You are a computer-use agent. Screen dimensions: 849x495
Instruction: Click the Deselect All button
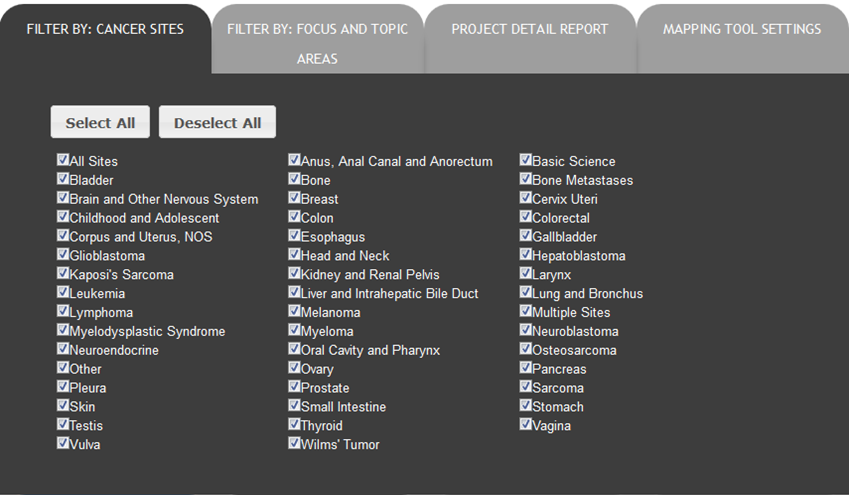(217, 122)
